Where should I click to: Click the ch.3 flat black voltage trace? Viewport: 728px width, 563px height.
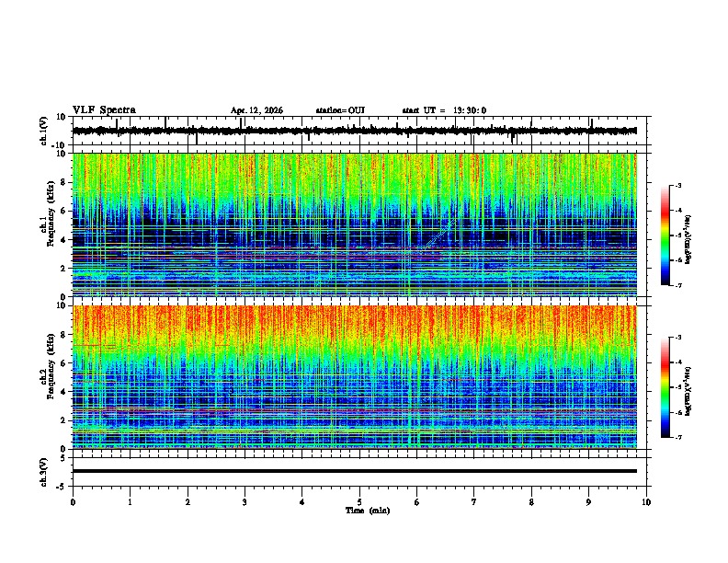355,471
